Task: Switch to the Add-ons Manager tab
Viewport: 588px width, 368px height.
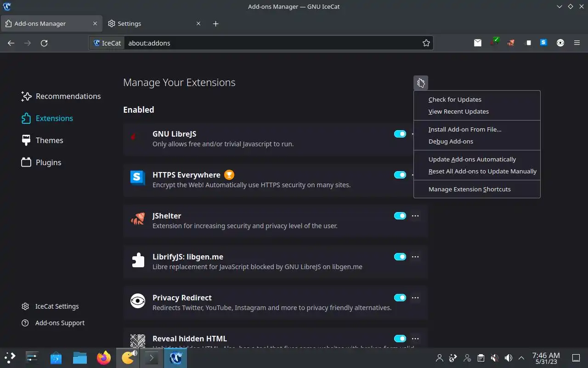Action: click(51, 23)
